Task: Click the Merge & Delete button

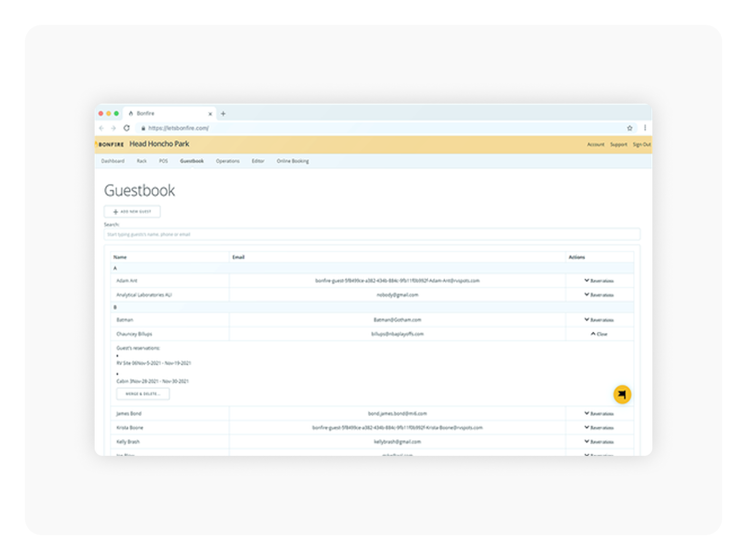Action: [x=143, y=394]
